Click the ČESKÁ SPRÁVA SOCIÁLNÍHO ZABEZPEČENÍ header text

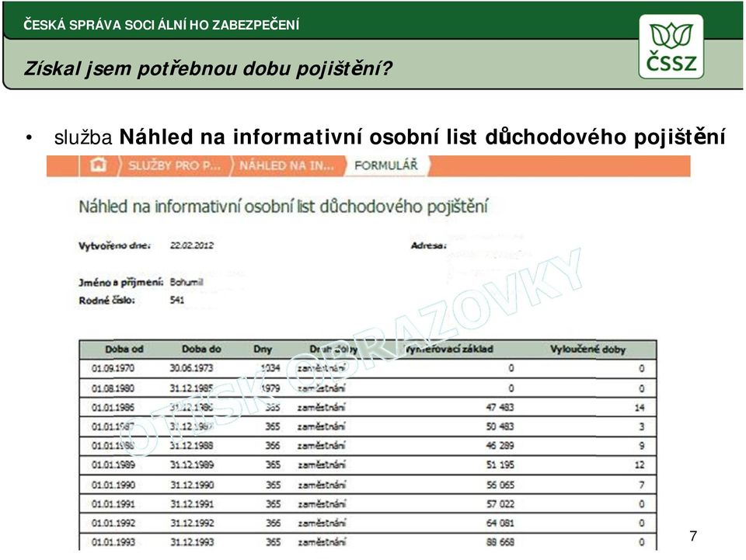click(x=162, y=25)
